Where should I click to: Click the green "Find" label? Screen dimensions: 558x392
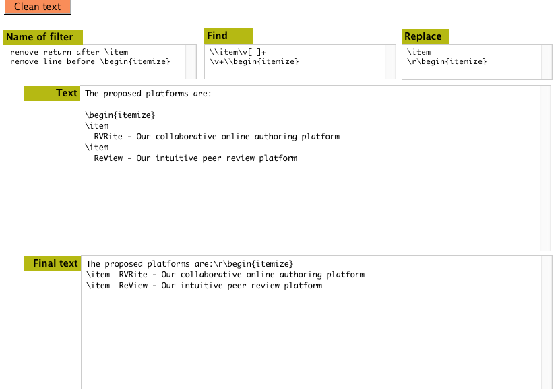(228, 36)
